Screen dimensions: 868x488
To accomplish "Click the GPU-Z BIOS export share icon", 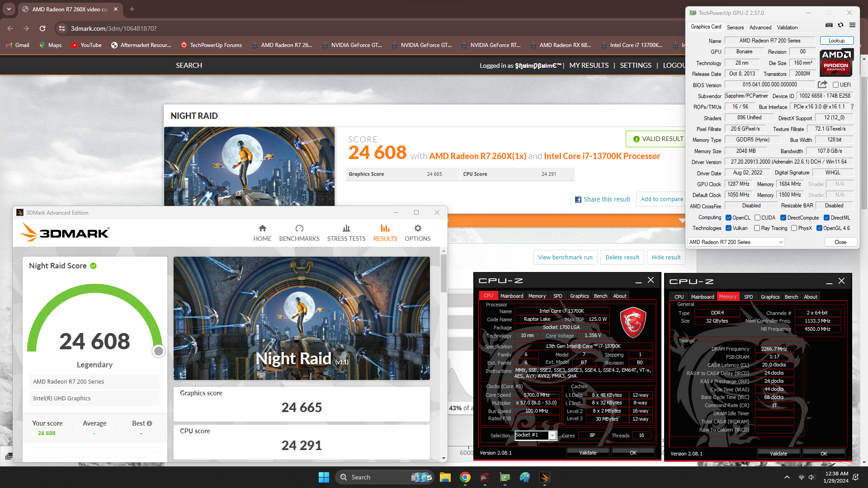I will tap(822, 84).
